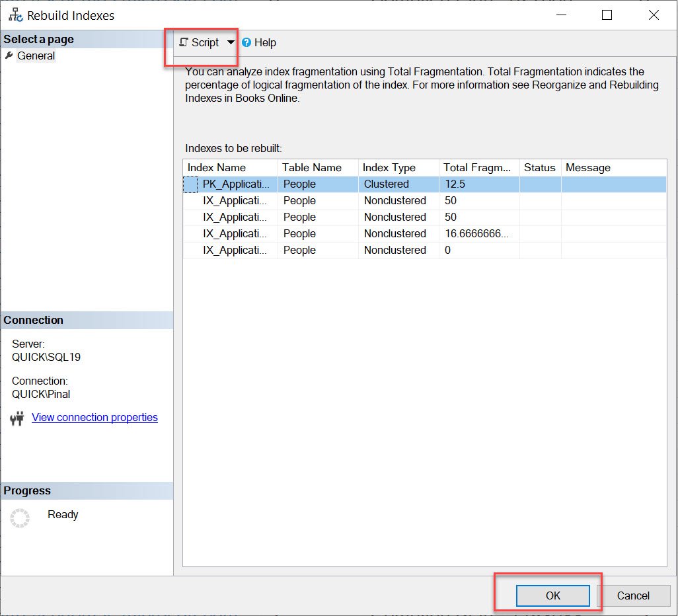Select the General page

coord(36,56)
